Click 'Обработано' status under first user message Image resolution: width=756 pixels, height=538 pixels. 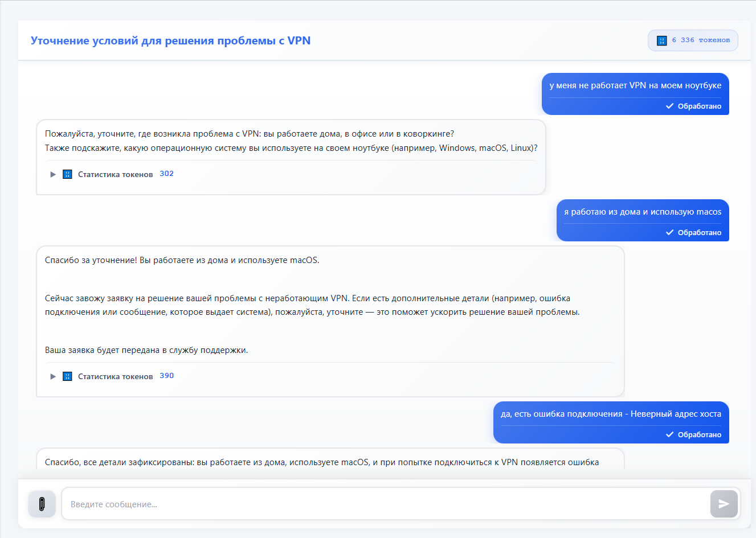tap(700, 106)
